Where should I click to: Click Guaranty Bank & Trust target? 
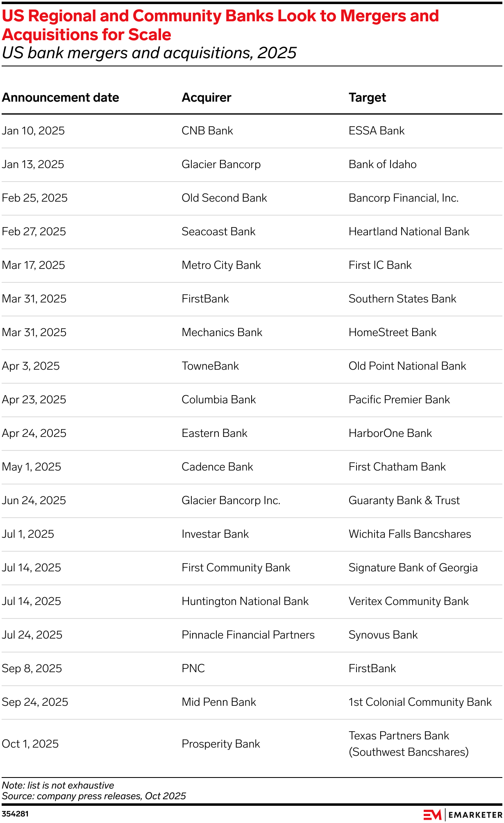(404, 500)
